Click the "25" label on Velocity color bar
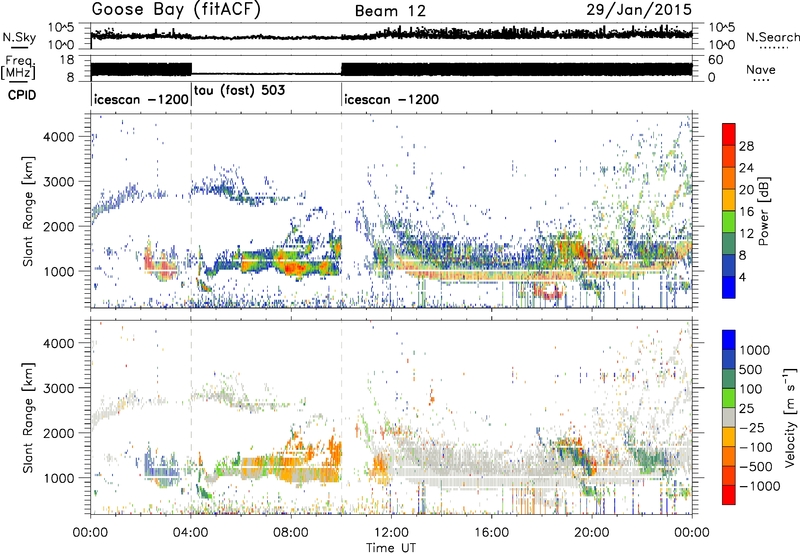Screen dimensions: 800x554 (746, 408)
